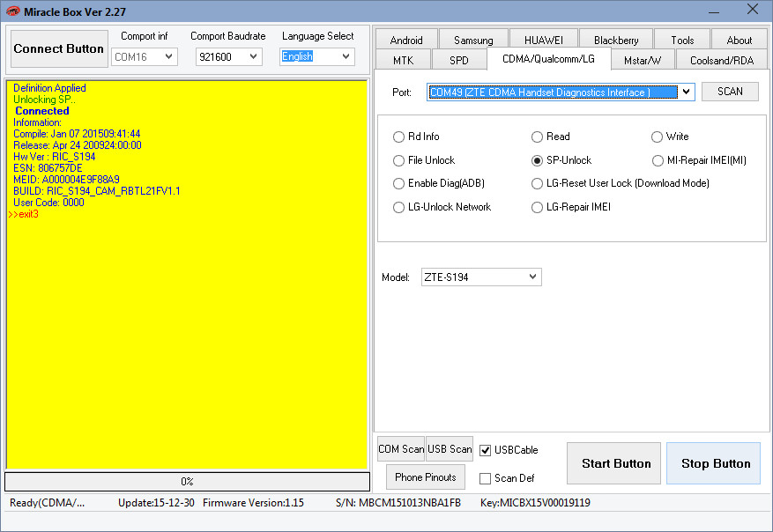Open the Coolsand/RDA tab
Viewport: 773px width, 532px height.
tap(722, 60)
